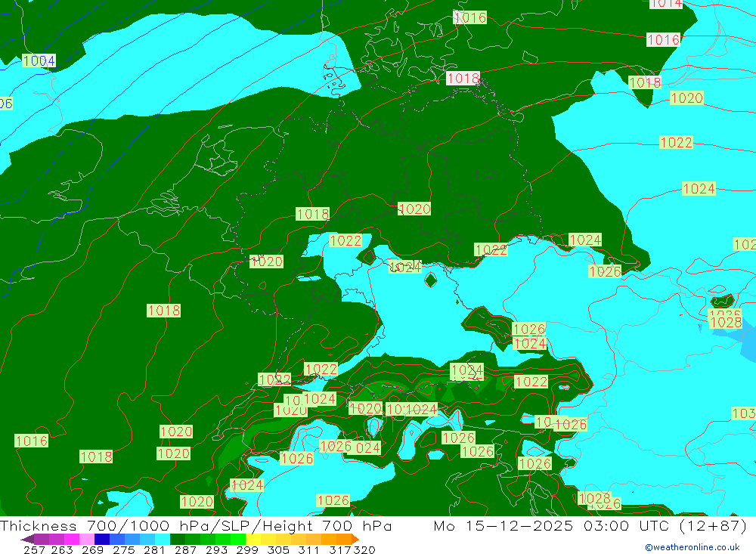This screenshot has height=554, width=756.
Task: Click the (12+87) forecast hour text
Action: (713, 525)
